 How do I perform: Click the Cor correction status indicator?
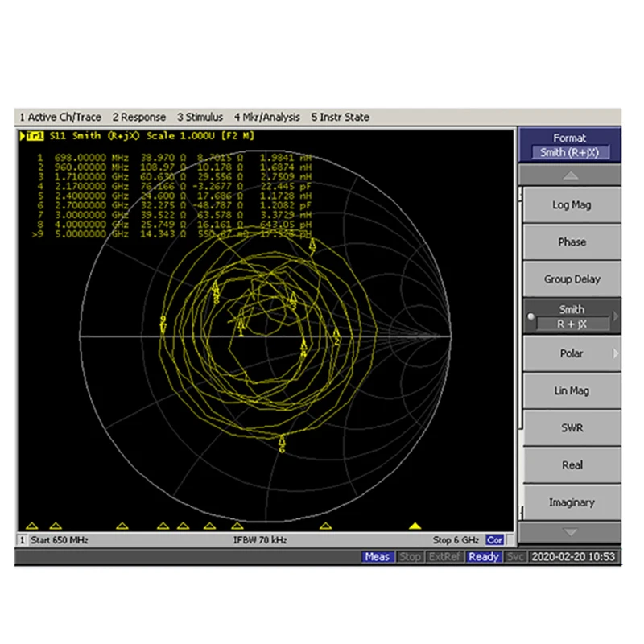click(x=494, y=540)
